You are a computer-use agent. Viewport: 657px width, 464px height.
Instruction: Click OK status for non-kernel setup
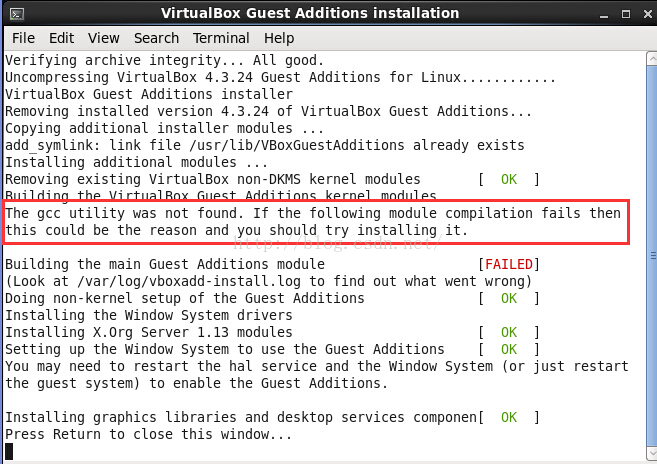[x=509, y=298]
